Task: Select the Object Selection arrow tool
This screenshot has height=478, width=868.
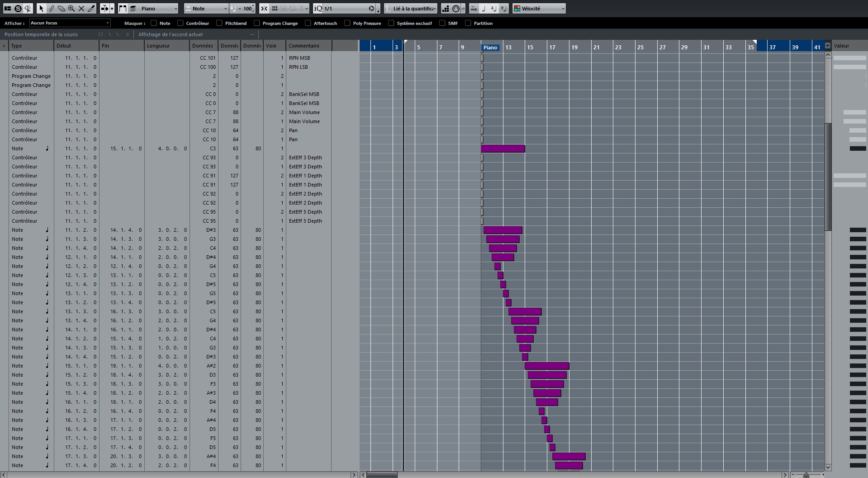Action: 41,8
